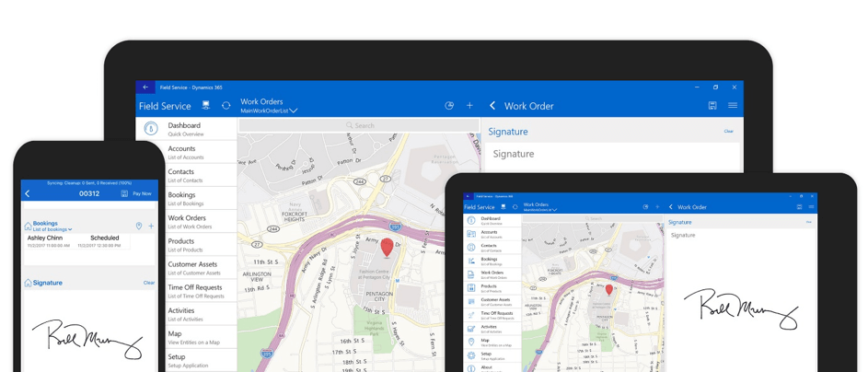This screenshot has width=868, height=372.
Task: Click Contacts icon in small tablet sidebar
Action: click(x=471, y=247)
